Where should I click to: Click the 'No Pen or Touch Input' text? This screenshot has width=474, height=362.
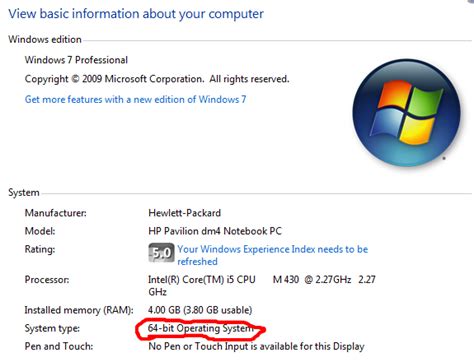[256, 346]
